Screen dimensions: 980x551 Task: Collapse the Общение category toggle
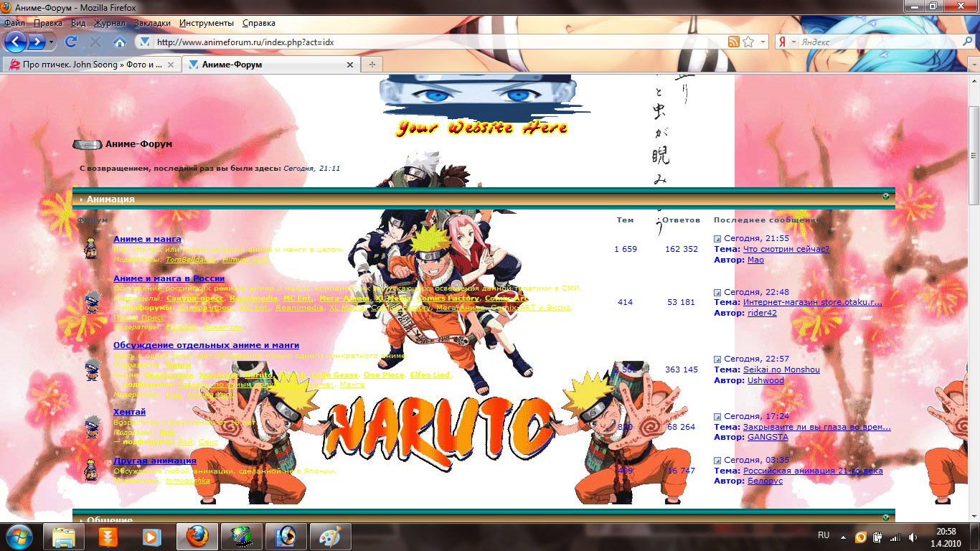886,517
